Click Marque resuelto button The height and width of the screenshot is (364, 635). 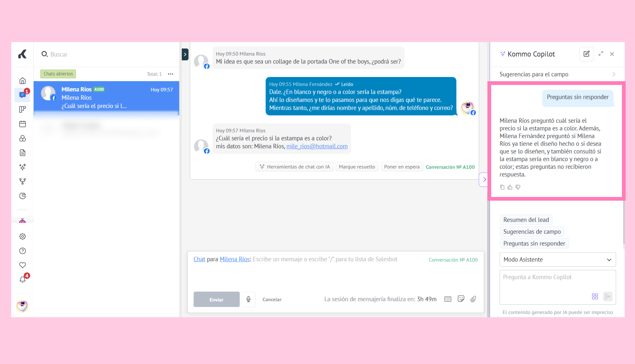[x=357, y=167]
